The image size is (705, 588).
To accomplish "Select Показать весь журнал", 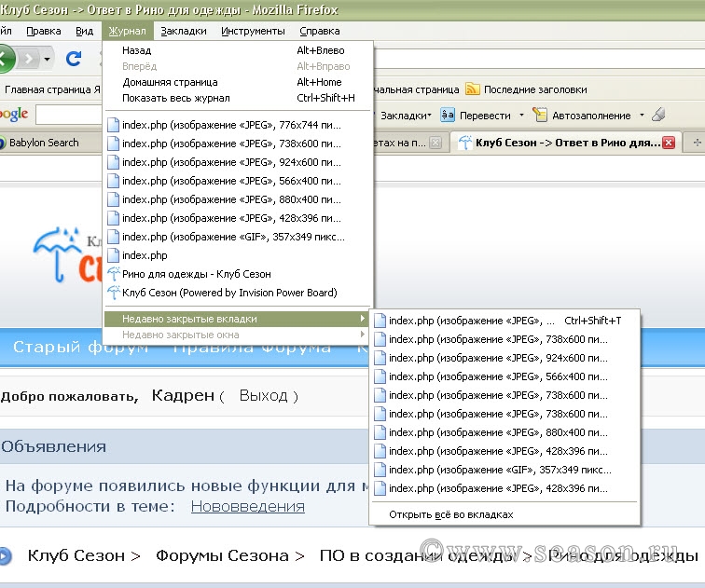I will tap(239, 98).
